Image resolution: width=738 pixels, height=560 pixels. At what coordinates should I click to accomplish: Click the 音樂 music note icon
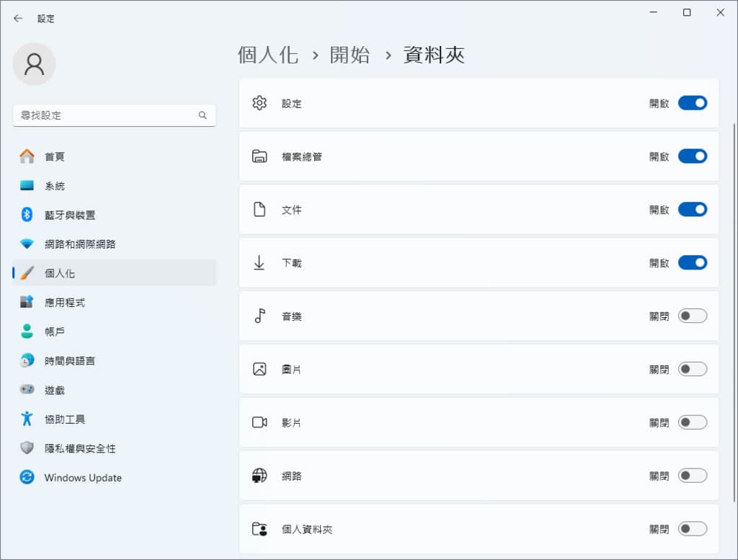click(259, 316)
